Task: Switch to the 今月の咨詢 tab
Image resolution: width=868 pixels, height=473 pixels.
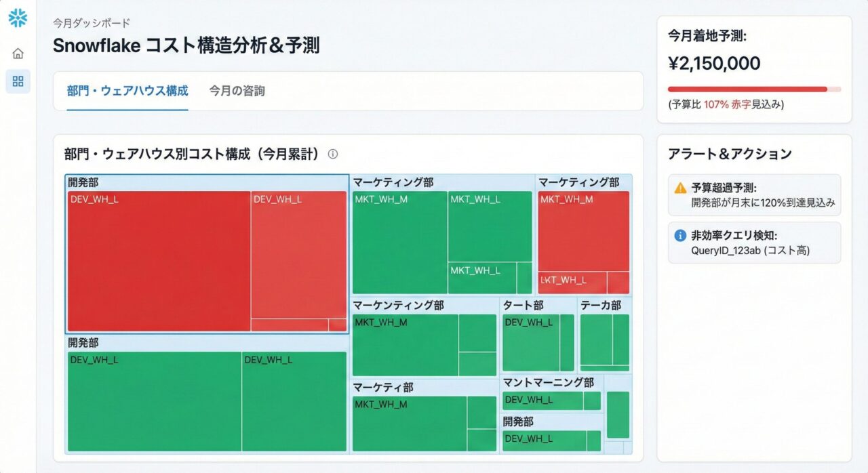Action: (238, 90)
